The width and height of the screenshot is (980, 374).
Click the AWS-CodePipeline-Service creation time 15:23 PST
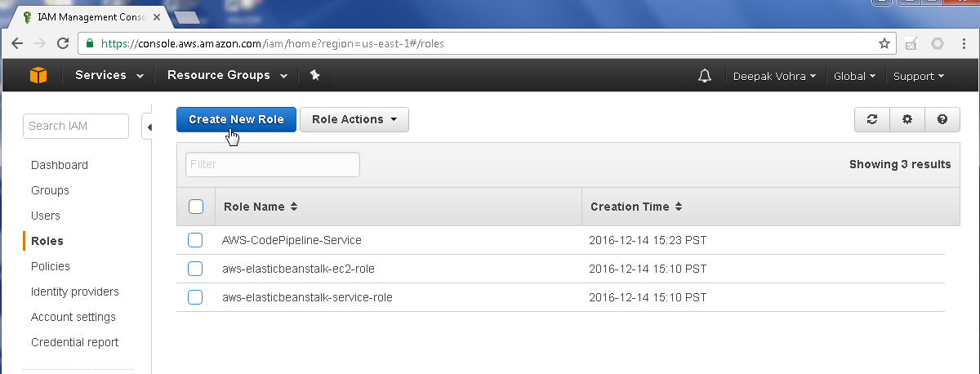point(648,240)
